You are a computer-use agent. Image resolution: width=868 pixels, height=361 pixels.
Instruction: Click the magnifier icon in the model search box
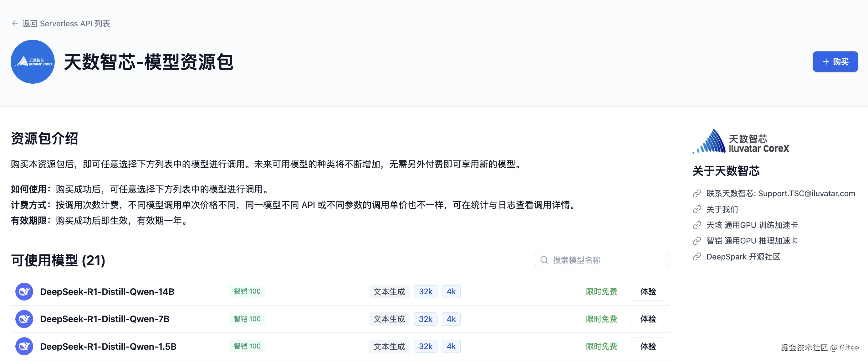coord(544,260)
